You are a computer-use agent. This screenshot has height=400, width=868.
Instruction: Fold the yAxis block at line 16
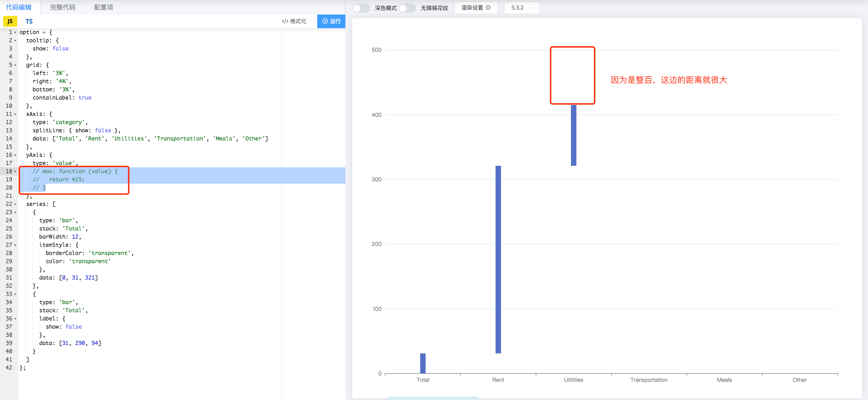(x=15, y=155)
